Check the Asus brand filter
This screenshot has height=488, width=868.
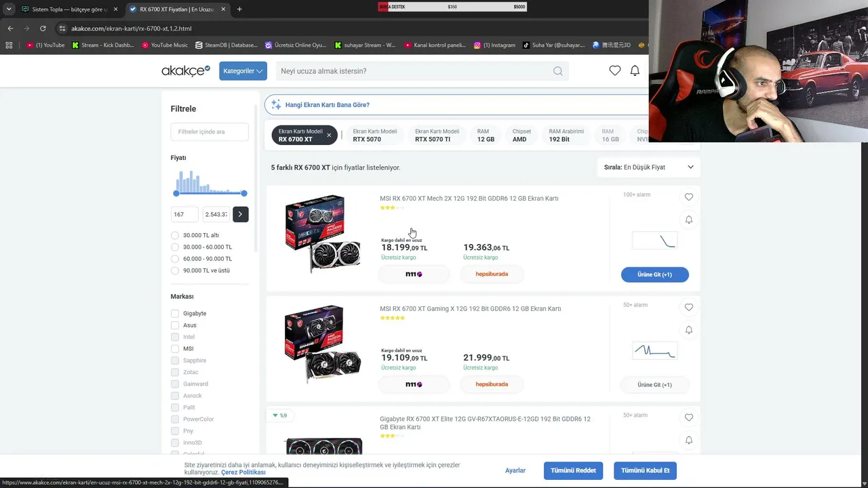[x=175, y=325]
